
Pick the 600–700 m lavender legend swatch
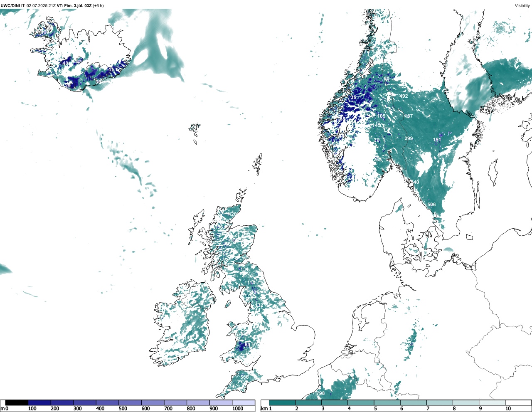[153, 402]
